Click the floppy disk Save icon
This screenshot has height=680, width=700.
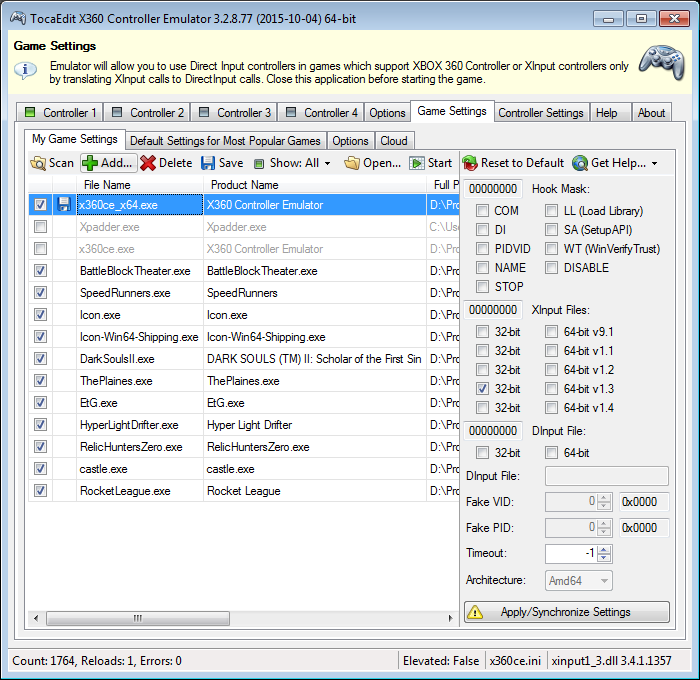pyautogui.click(x=208, y=163)
